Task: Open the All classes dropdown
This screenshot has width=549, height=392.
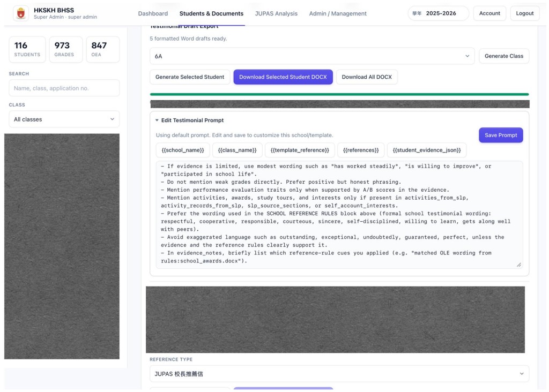Action: (x=64, y=119)
